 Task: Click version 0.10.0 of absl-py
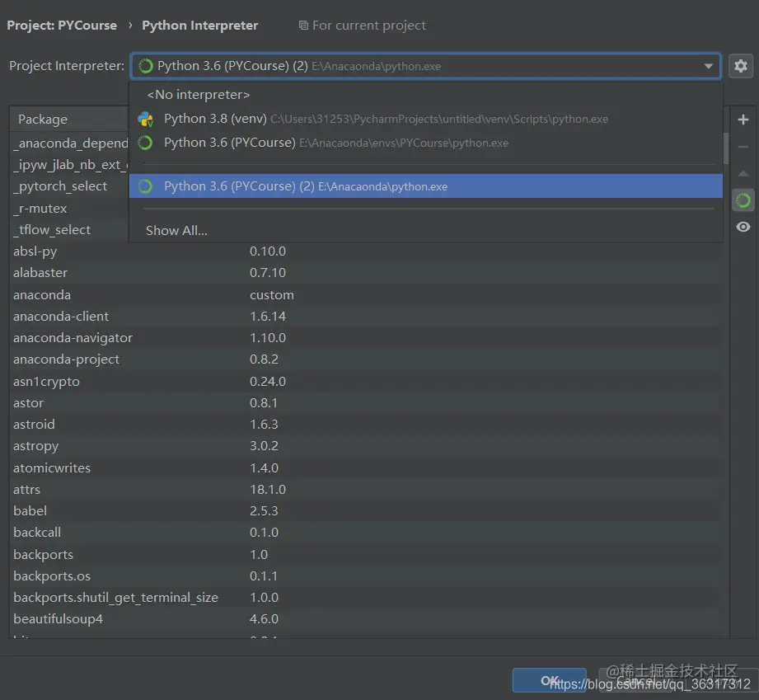tap(268, 251)
